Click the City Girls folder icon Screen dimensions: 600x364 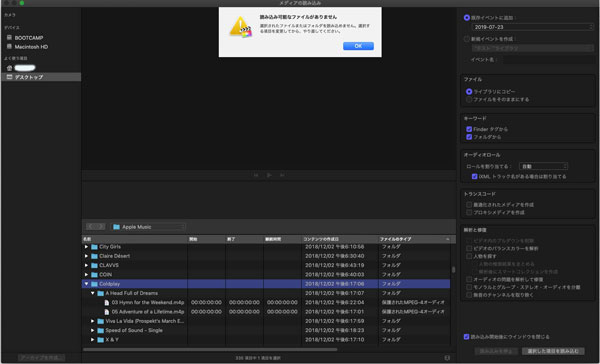(94, 247)
